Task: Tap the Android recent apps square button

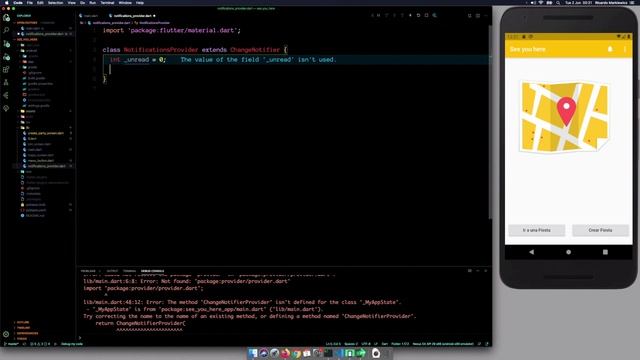Action: click(605, 252)
